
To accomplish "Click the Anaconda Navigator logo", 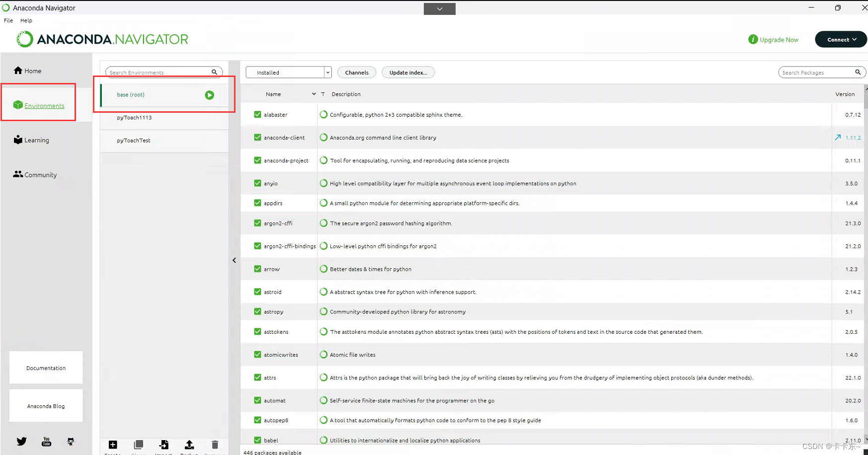I will coord(102,39).
